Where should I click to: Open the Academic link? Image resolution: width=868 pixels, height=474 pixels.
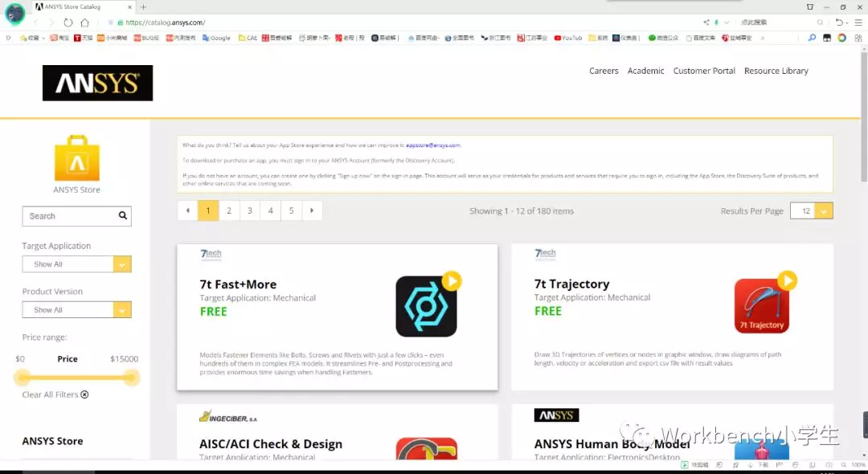(645, 71)
